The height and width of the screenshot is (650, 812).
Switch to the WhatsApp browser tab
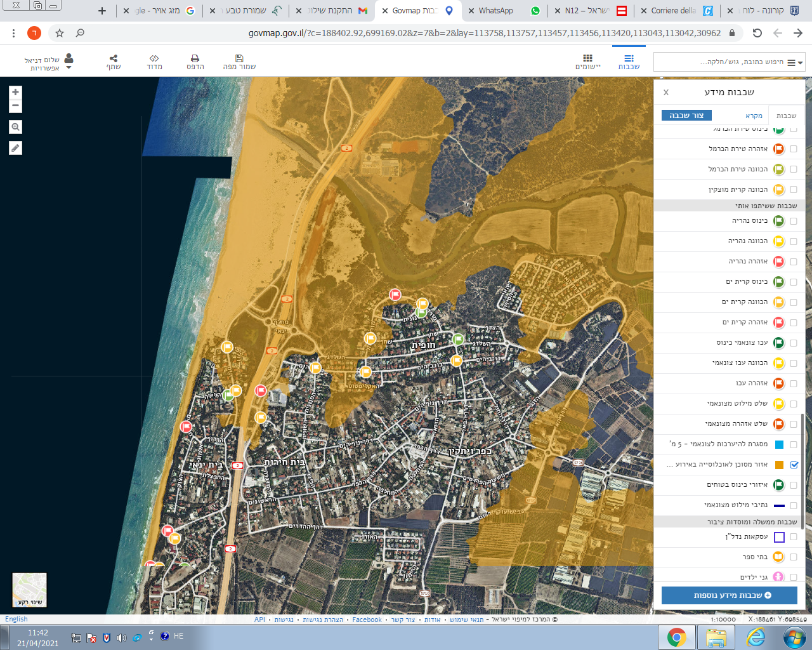[495, 11]
